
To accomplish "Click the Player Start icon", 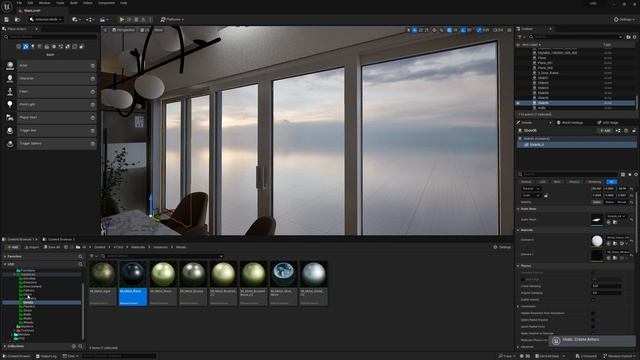I will (10, 118).
